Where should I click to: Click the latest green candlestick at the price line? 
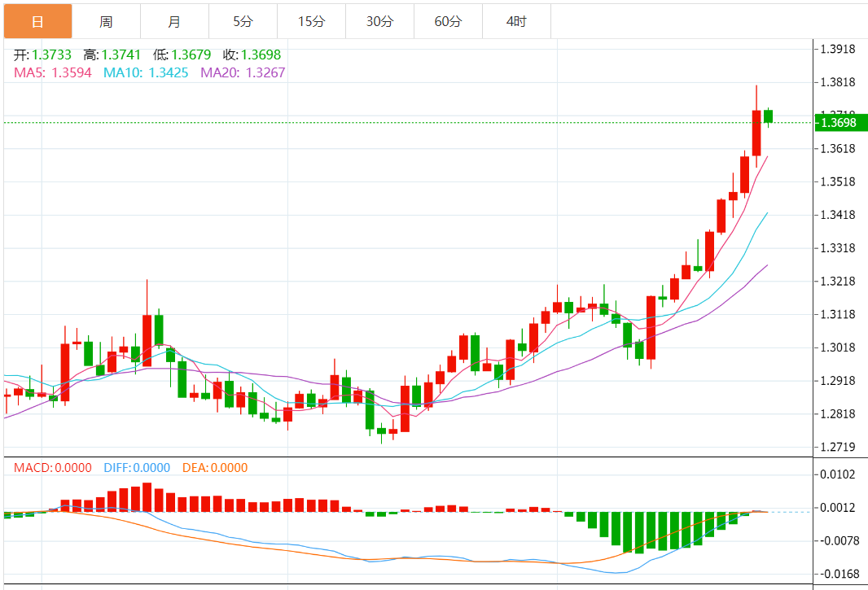click(x=769, y=116)
